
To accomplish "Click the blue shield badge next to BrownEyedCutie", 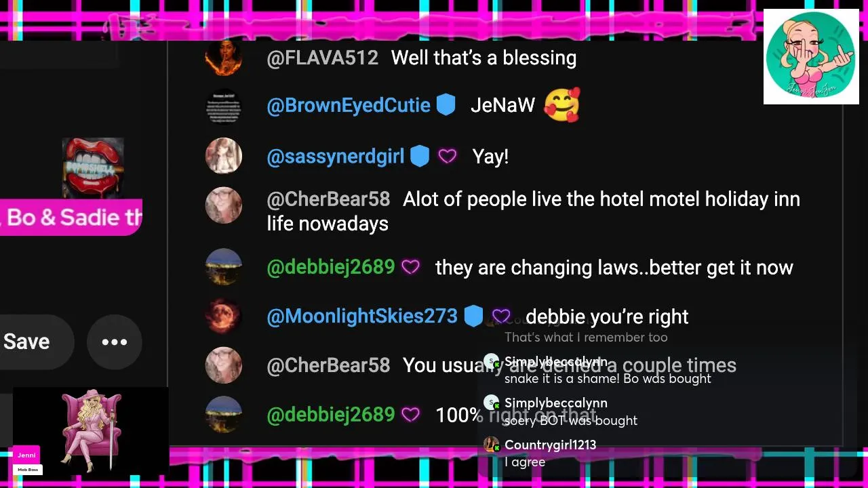I will pos(446,105).
